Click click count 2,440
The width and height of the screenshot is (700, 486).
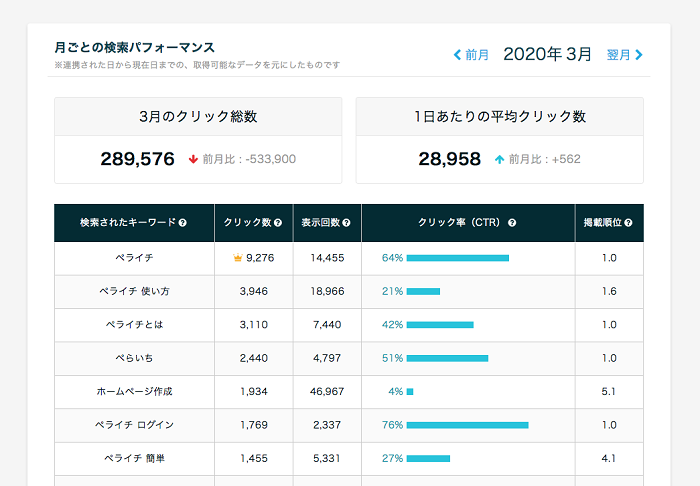pos(254,358)
